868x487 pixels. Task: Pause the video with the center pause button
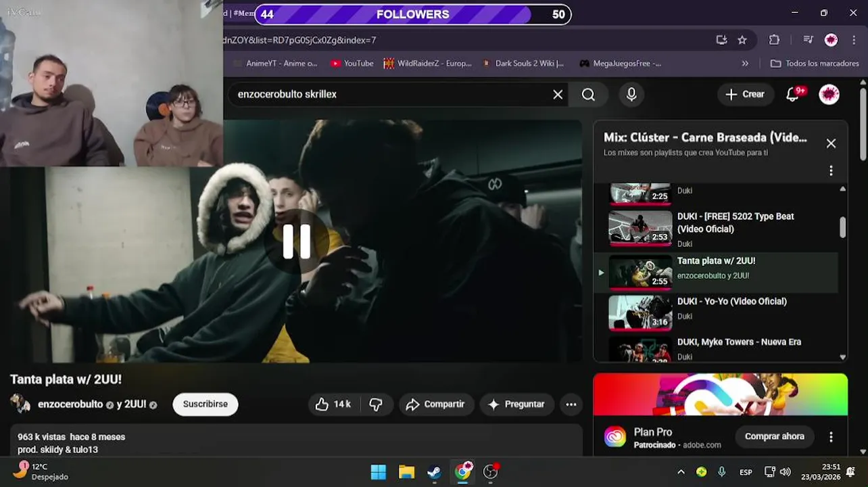tap(296, 241)
